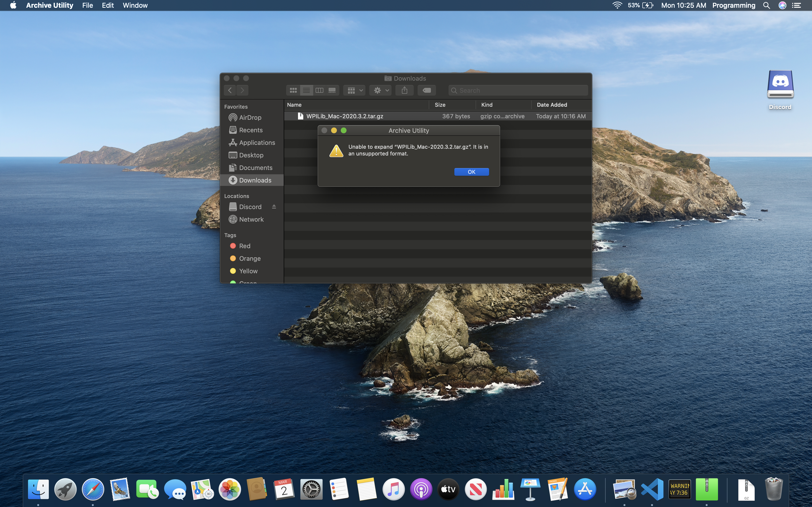Open the gear Action menu dropdown
Image resolution: width=812 pixels, height=507 pixels.
click(x=380, y=90)
